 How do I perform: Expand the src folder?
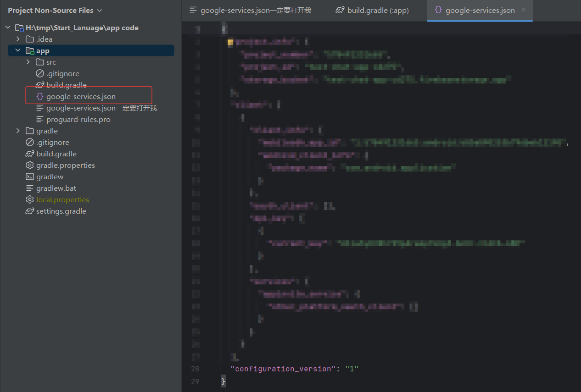[28, 62]
